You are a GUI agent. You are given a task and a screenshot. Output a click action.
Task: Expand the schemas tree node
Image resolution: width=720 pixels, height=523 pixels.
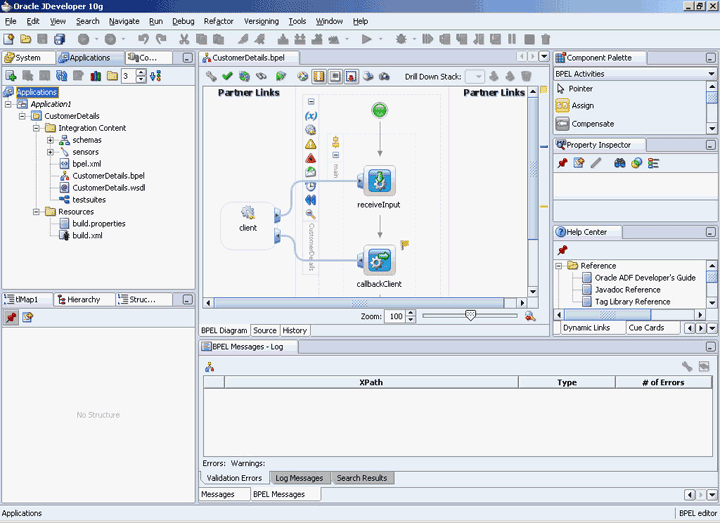(50, 140)
